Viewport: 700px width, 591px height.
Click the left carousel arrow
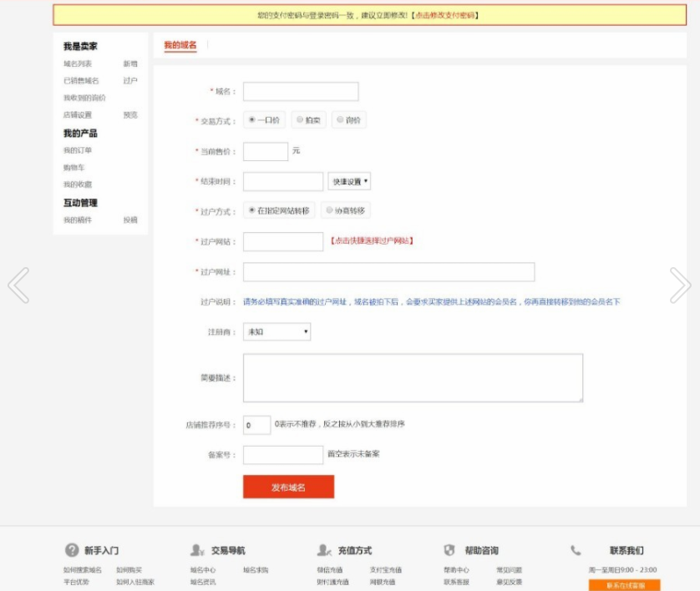pyautogui.click(x=18, y=285)
